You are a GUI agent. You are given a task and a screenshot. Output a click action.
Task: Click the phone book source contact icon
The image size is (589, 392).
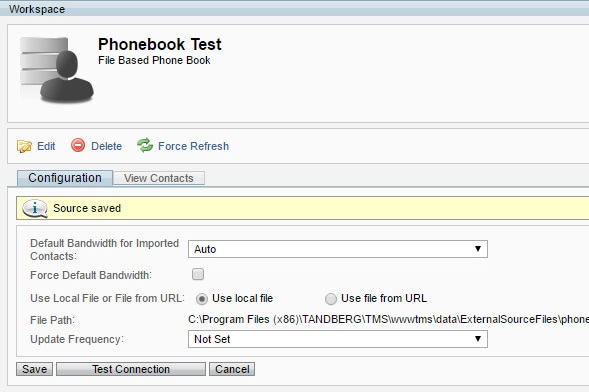tap(56, 69)
